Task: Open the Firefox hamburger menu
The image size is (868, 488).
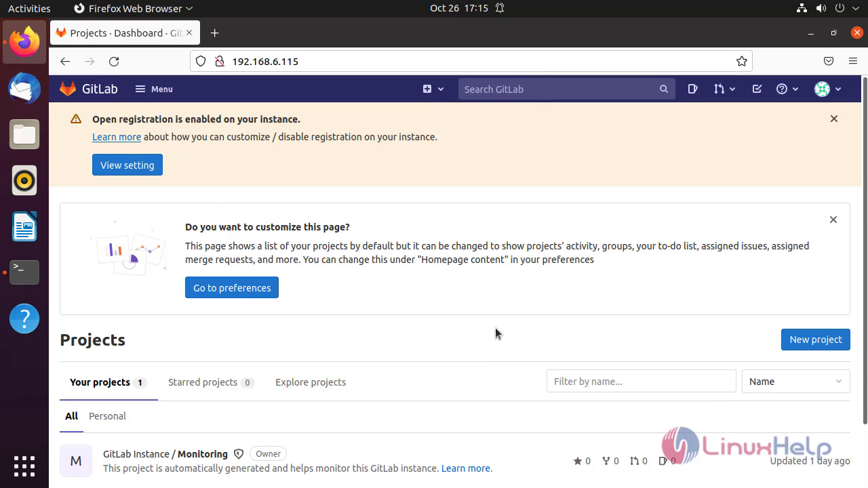Action: click(x=853, y=61)
